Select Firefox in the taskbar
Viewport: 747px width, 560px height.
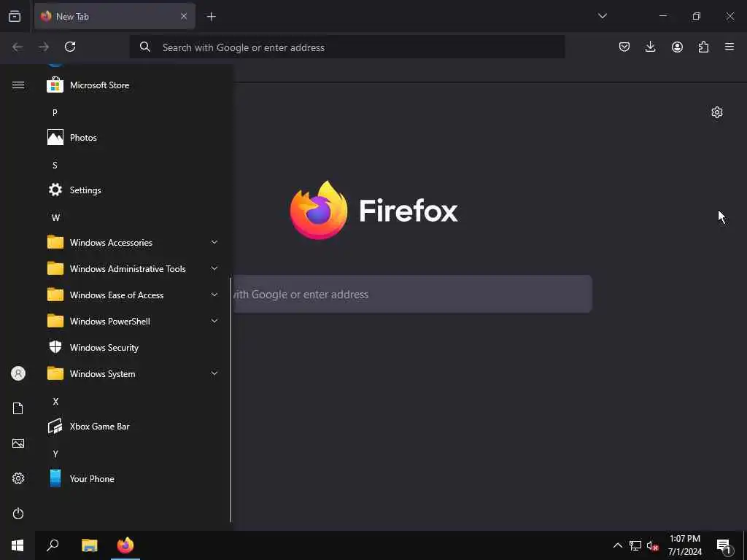pos(125,545)
